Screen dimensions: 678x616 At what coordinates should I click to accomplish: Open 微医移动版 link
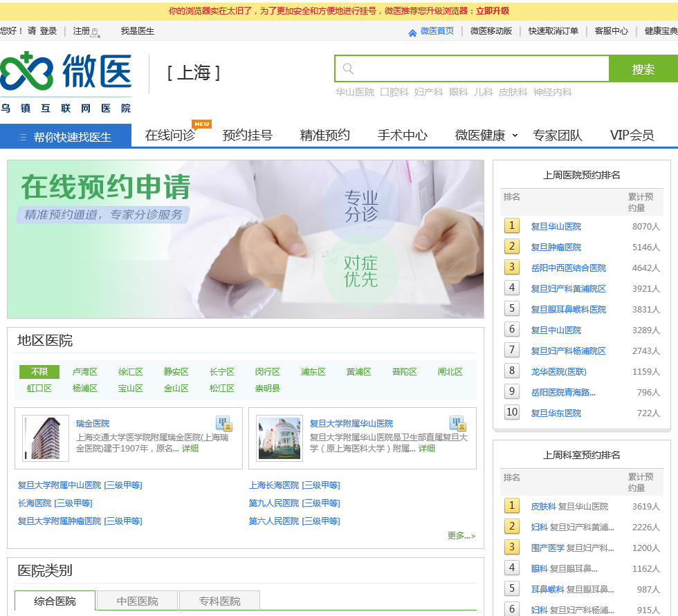tap(491, 31)
